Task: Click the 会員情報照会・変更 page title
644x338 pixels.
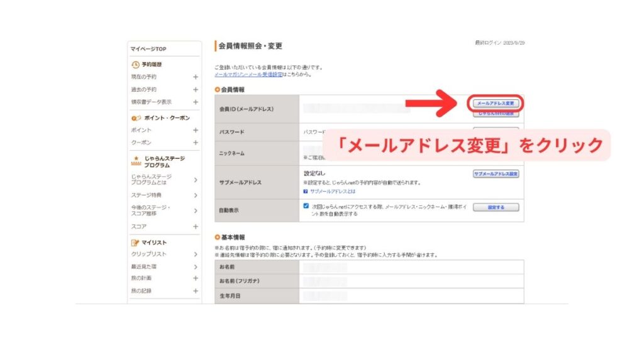Action: [x=250, y=46]
